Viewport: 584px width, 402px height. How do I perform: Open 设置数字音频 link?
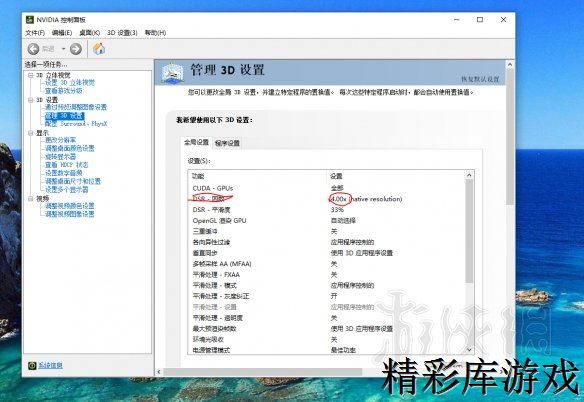pyautogui.click(x=64, y=173)
